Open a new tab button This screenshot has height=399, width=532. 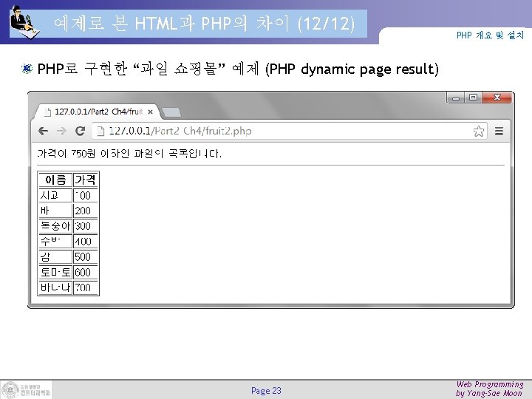[171, 112]
